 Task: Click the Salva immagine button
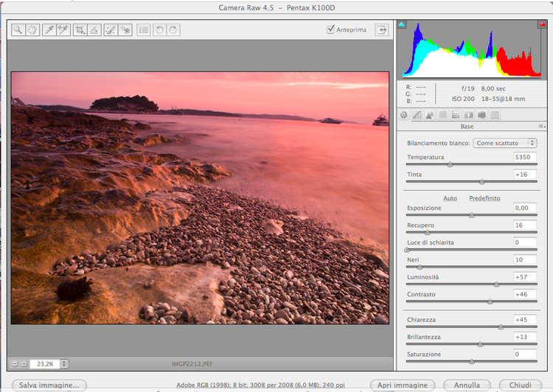49,385
